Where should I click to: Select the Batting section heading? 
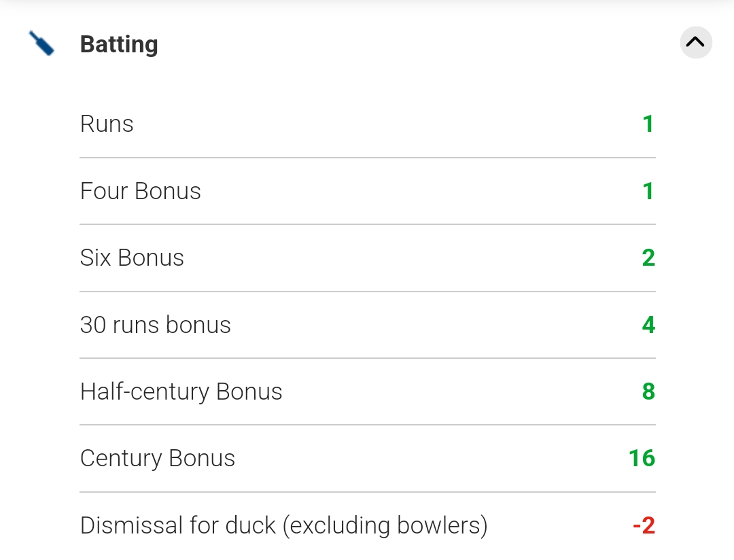pos(119,45)
